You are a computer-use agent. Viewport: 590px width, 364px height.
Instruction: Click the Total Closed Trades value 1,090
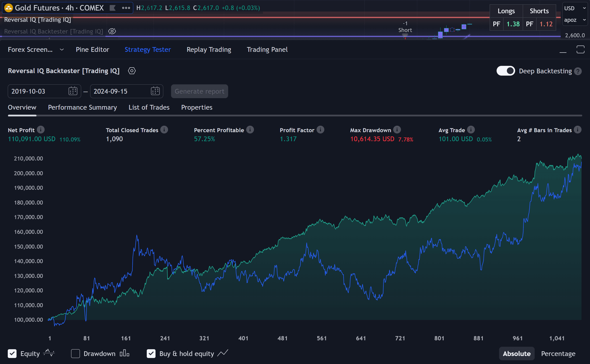tap(114, 139)
